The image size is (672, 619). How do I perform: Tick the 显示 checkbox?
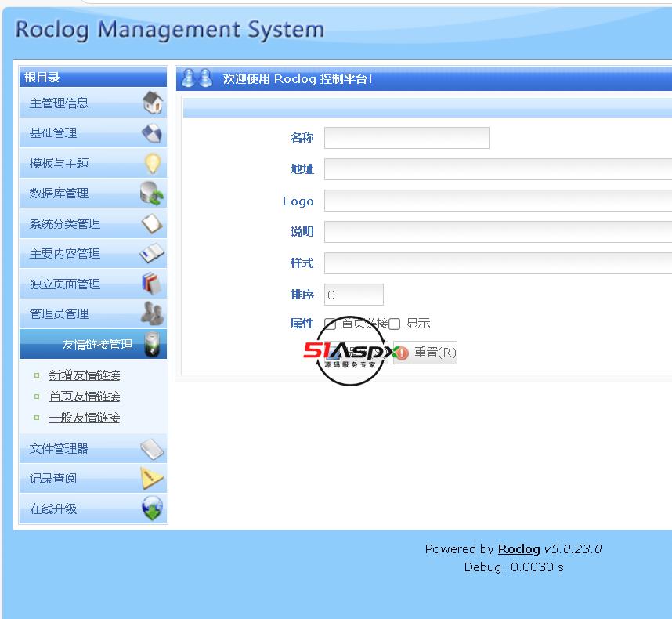[x=394, y=324]
